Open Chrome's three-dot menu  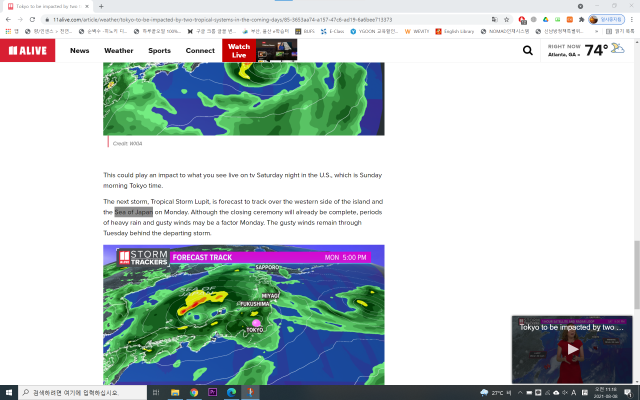pyautogui.click(x=632, y=19)
